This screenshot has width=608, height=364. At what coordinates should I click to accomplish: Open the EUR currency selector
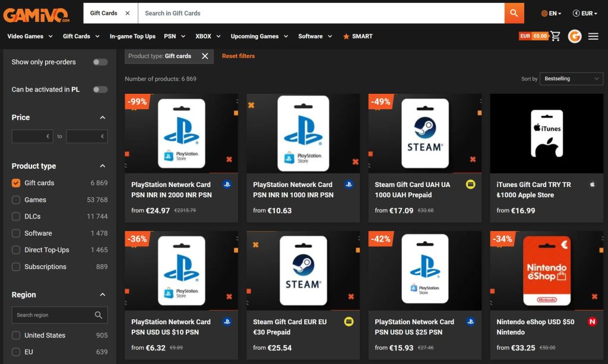[x=585, y=13]
